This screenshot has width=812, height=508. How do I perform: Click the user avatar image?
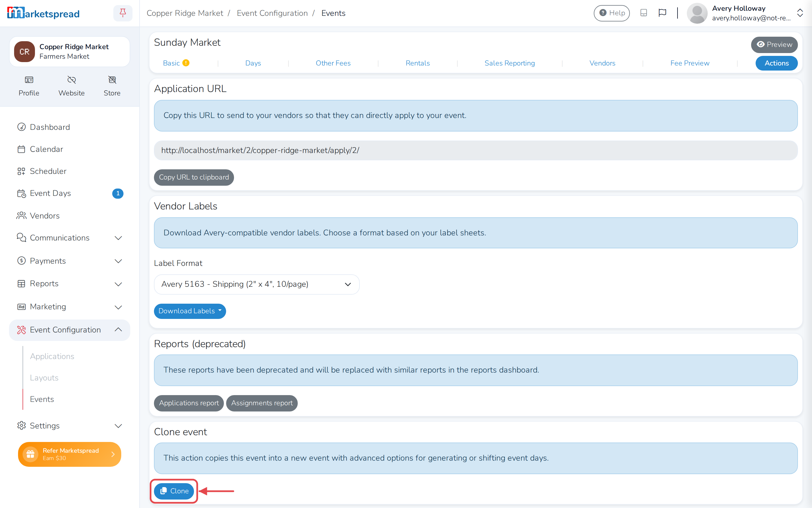(697, 13)
